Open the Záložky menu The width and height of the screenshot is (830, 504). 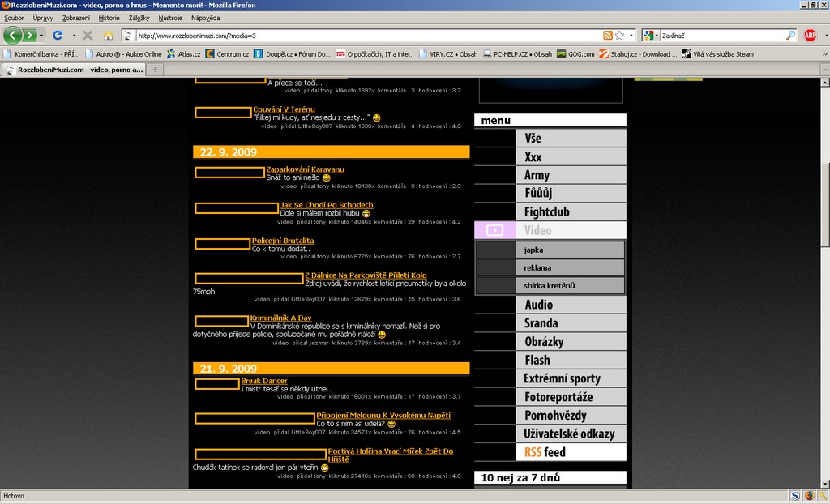coord(138,17)
